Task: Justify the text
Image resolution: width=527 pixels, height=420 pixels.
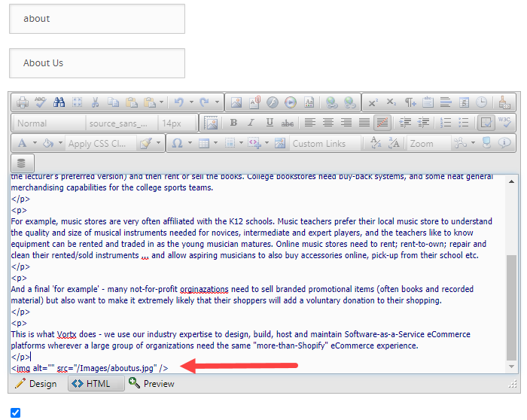Action: pyautogui.click(x=364, y=123)
